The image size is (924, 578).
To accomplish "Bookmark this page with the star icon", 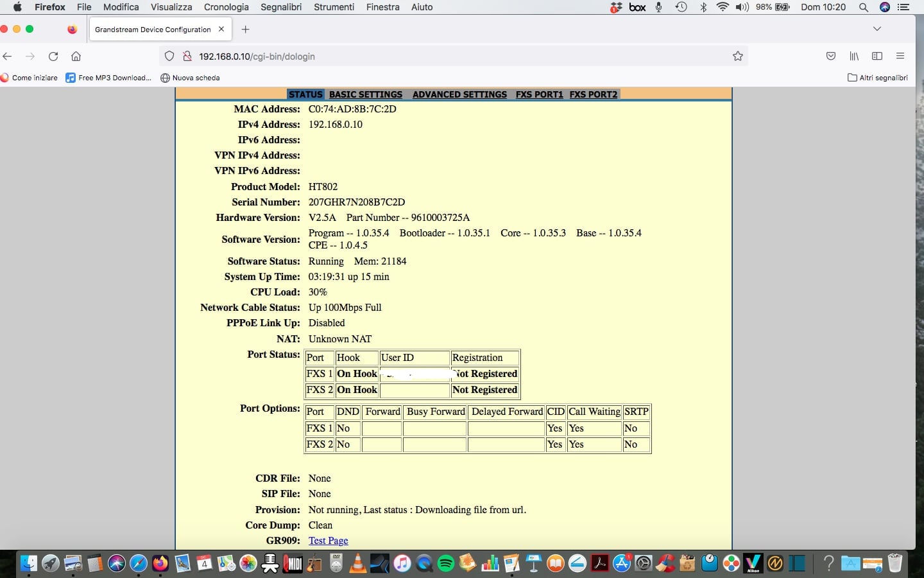I will tap(738, 57).
